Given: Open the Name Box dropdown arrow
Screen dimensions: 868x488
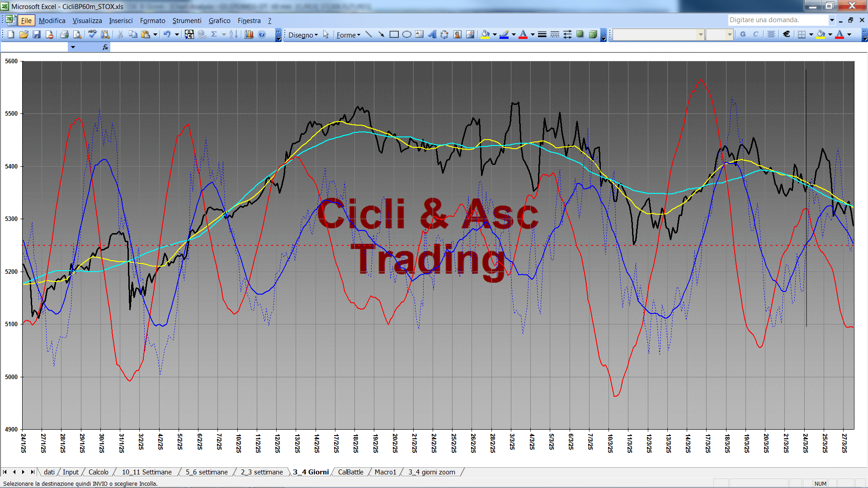Looking at the screenshot, I should click(73, 47).
